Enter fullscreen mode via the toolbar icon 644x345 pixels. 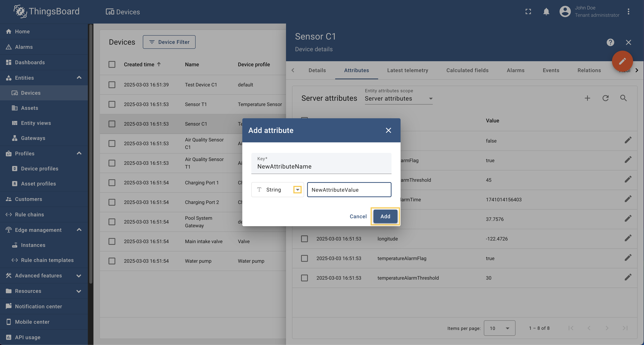tap(528, 11)
